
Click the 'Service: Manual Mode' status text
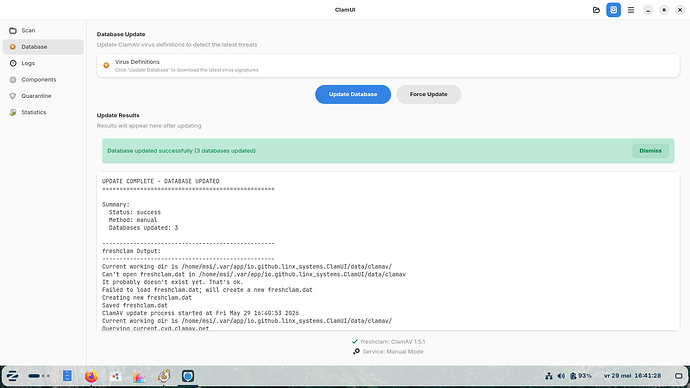tap(393, 351)
